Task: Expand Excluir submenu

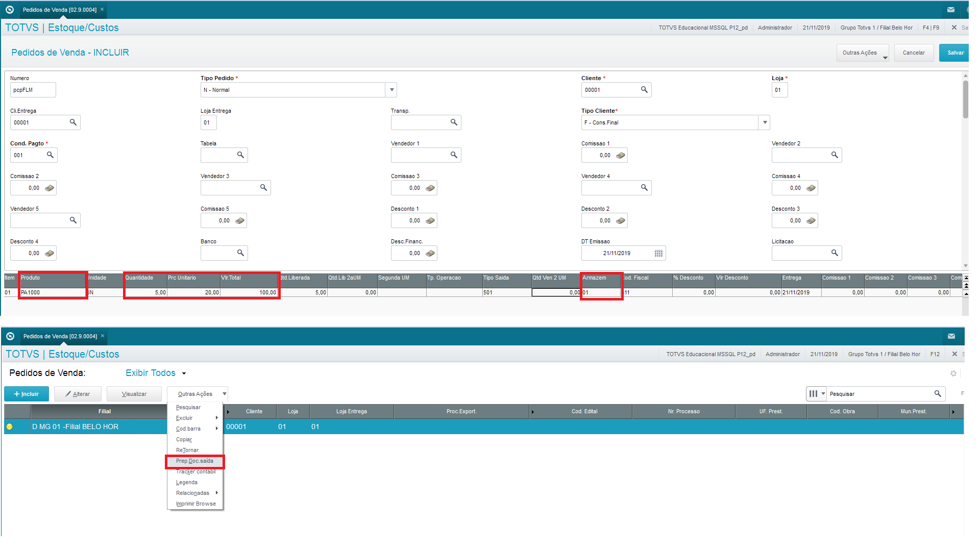Action: (195, 418)
